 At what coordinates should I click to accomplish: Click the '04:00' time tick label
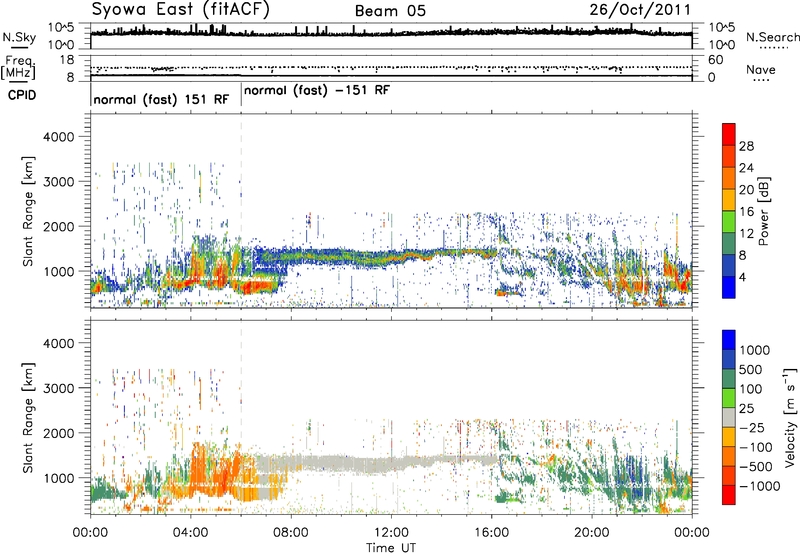190,533
